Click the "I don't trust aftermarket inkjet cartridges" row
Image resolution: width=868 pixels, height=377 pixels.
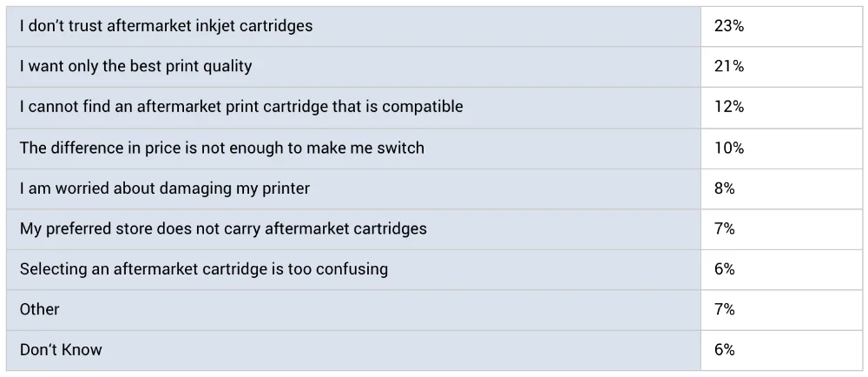click(x=166, y=26)
